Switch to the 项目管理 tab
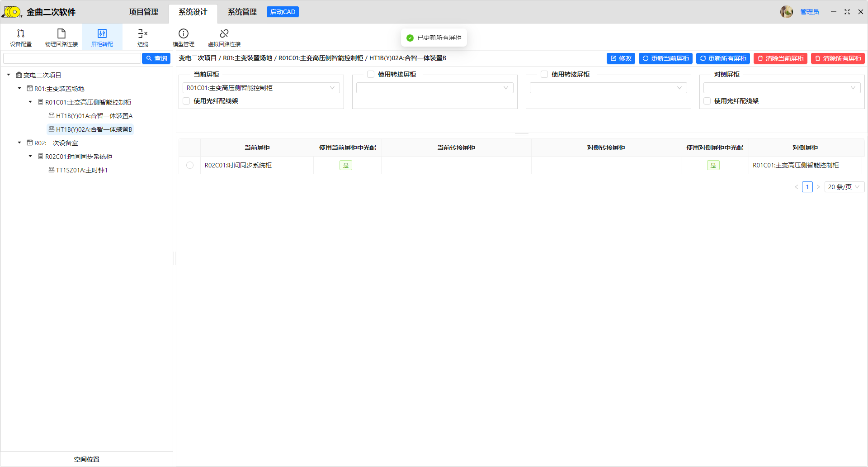The height and width of the screenshot is (467, 868). (x=144, y=12)
